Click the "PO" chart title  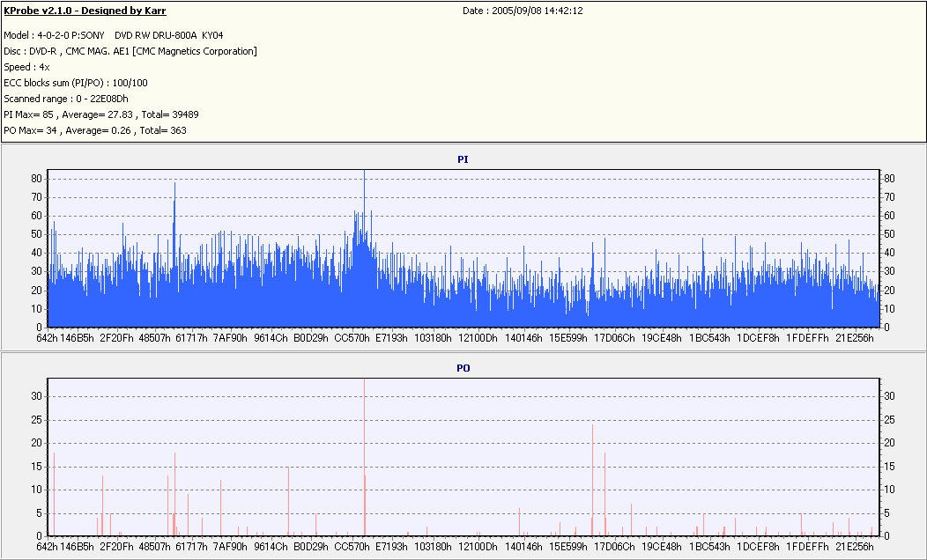(463, 368)
